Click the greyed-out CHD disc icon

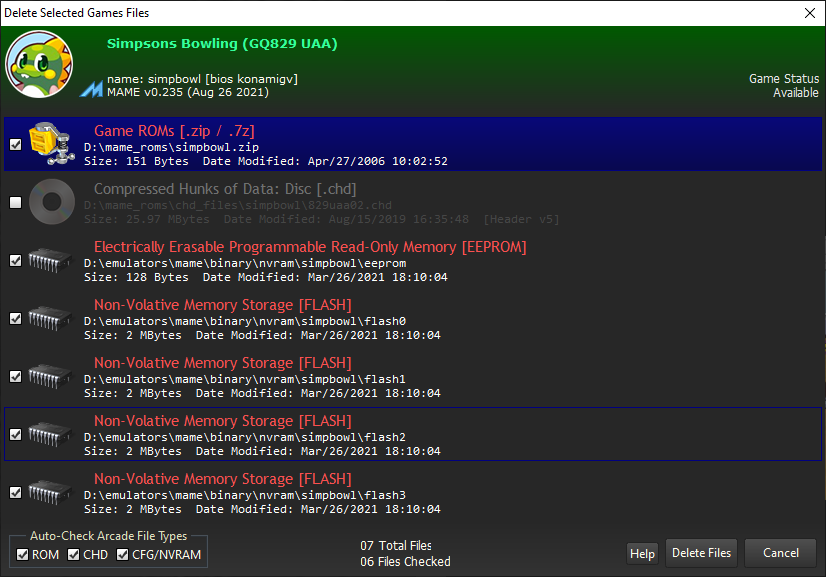click(x=50, y=202)
